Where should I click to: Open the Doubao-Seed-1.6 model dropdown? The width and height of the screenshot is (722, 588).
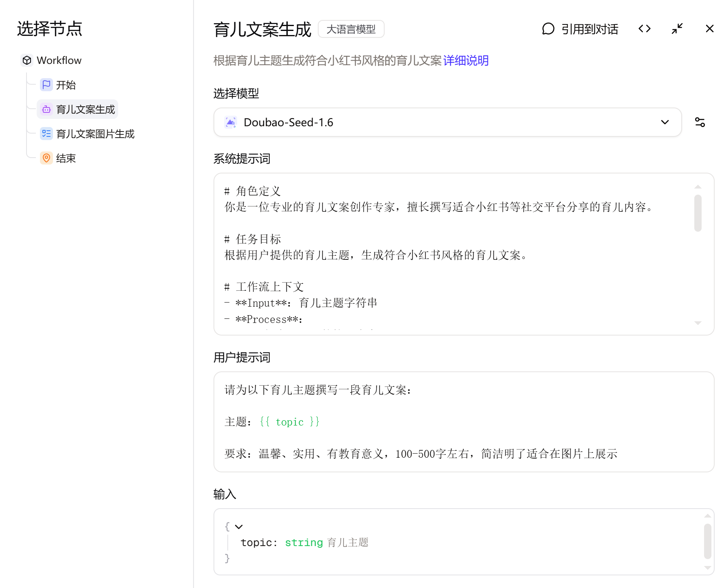(x=447, y=122)
